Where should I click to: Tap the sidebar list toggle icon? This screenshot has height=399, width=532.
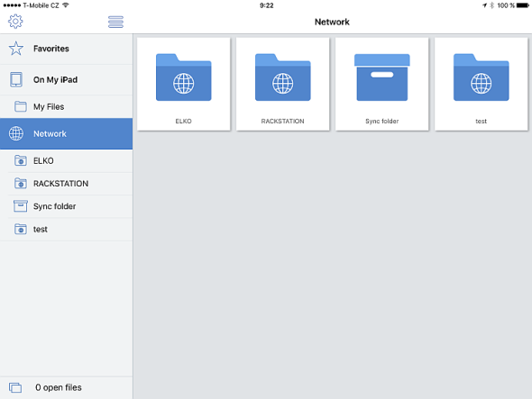(x=115, y=22)
